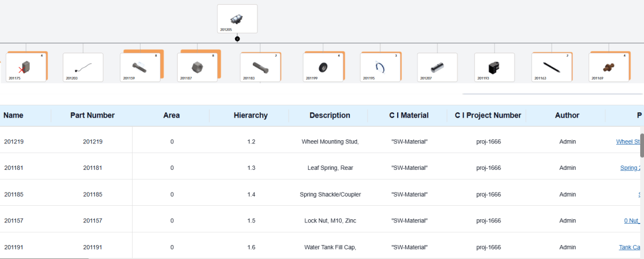Open the 201169 copper fitting node
This screenshot has width=644, height=259.
(609, 67)
